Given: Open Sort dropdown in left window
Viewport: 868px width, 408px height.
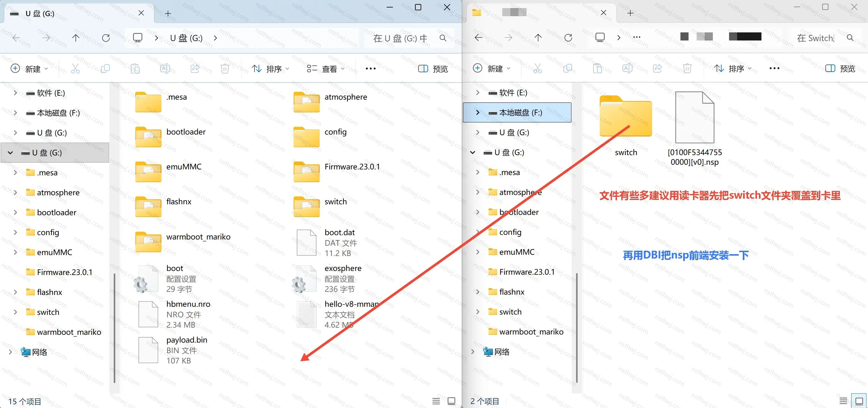Looking at the screenshot, I should click(x=270, y=69).
